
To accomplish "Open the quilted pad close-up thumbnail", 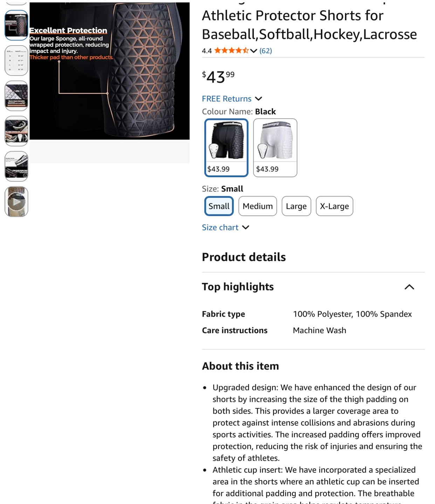I will (x=16, y=96).
